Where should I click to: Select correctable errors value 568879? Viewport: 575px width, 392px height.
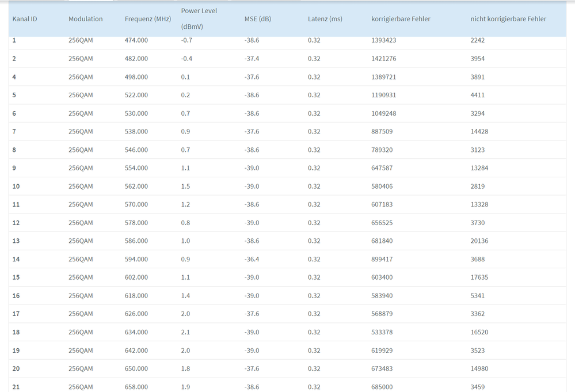click(382, 314)
